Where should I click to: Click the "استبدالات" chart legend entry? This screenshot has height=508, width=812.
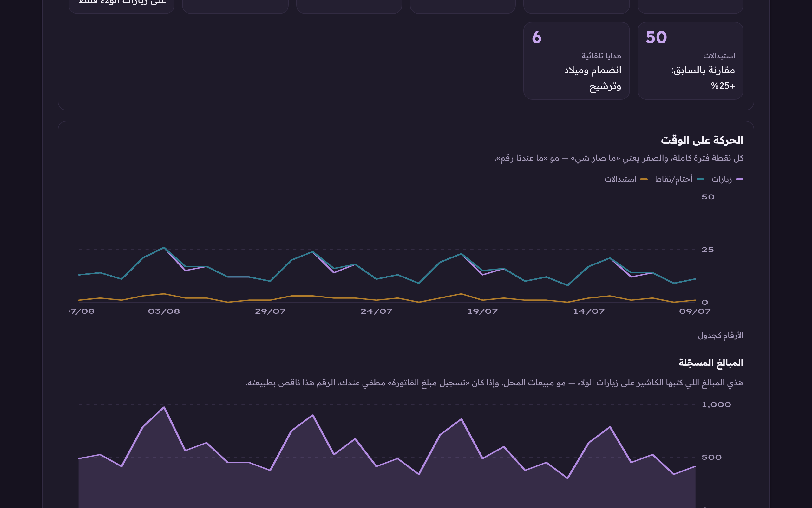click(x=626, y=179)
